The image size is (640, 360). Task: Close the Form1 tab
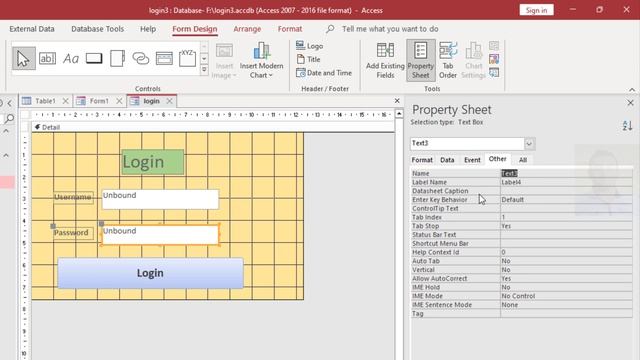point(119,101)
